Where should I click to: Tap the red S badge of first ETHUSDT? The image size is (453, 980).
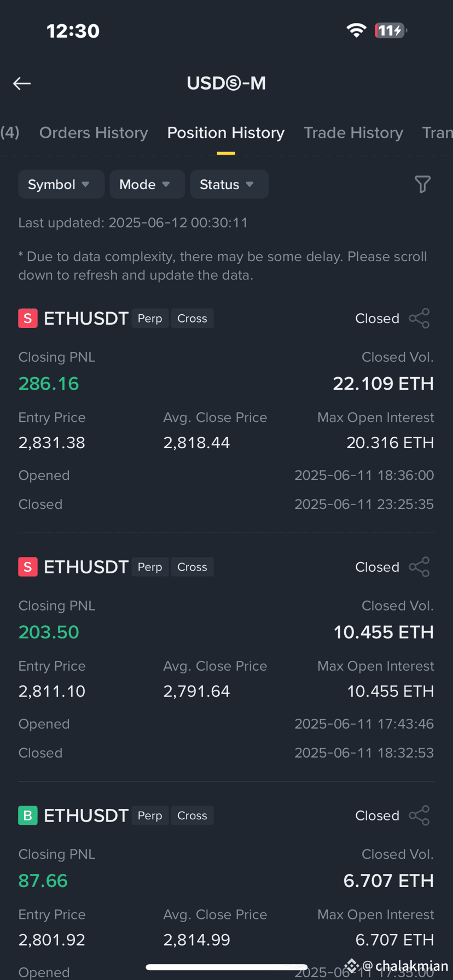click(28, 318)
